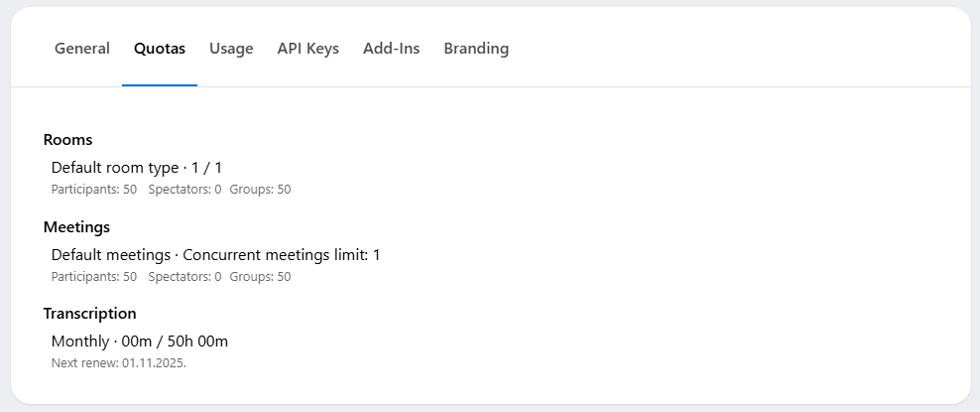Select the Default meetings concurrent limit entry

point(215,255)
